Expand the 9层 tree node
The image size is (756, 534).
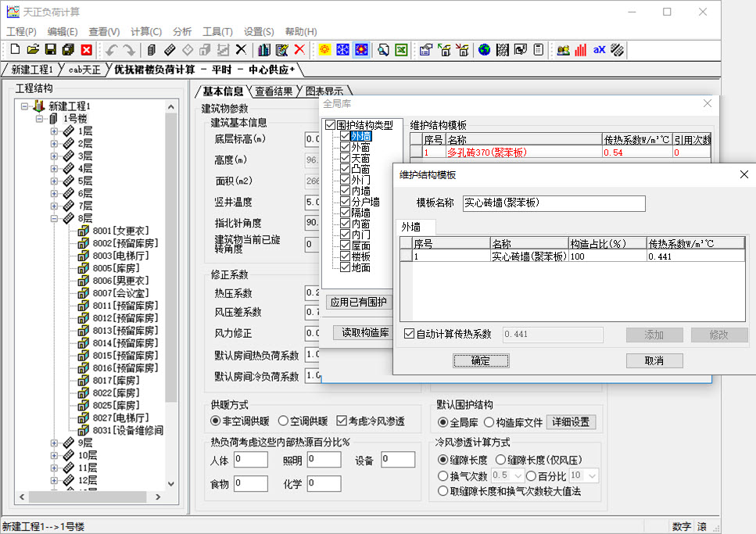[x=54, y=443]
